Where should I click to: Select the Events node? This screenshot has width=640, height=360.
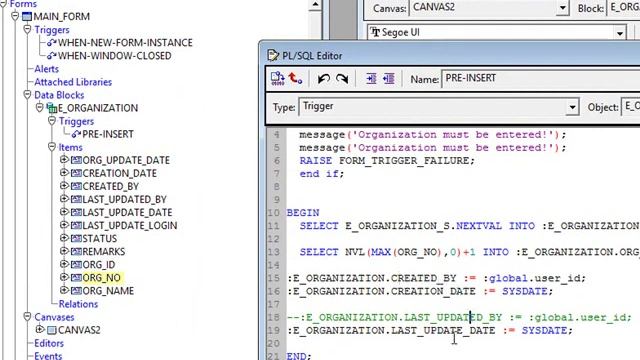(x=48, y=356)
